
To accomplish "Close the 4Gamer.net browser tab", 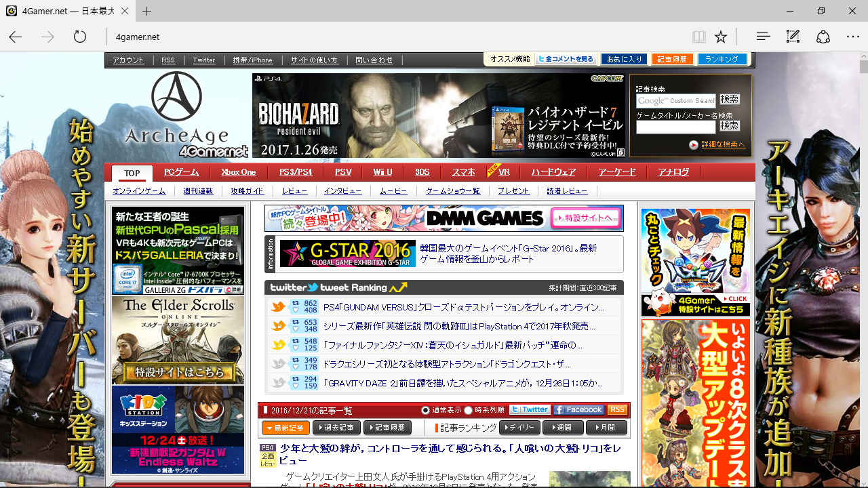I will click(125, 11).
